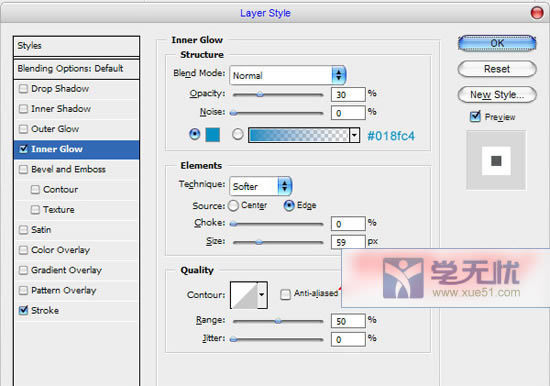
Task: Confirm with the OK button
Action: [x=497, y=44]
